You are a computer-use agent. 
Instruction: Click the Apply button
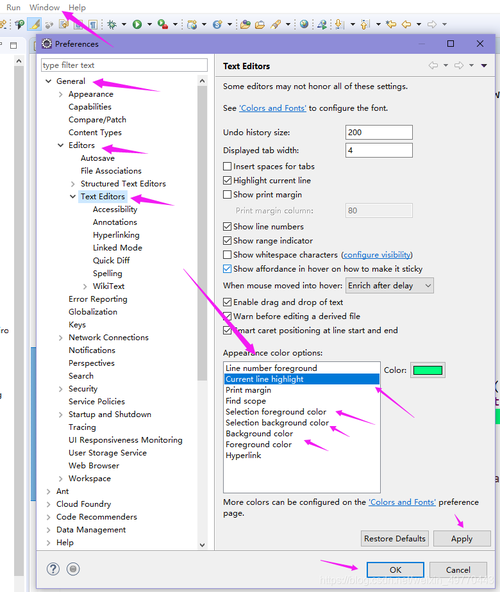tap(461, 538)
